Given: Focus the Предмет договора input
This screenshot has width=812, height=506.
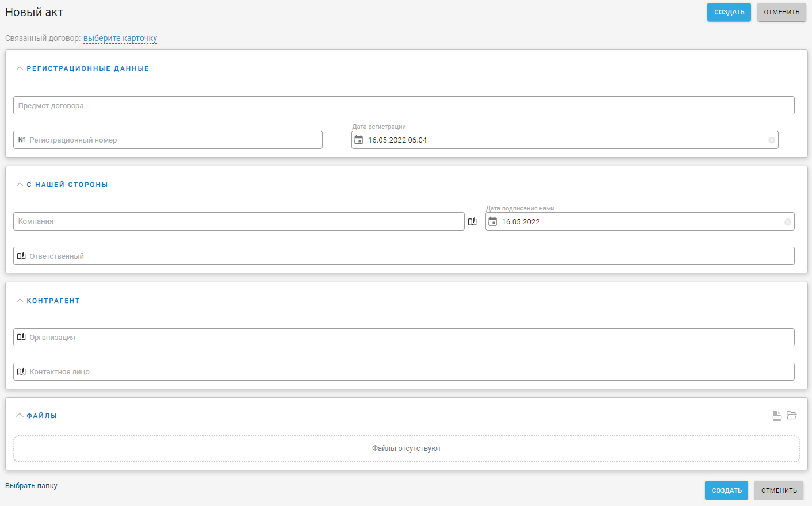Looking at the screenshot, I should click(x=404, y=105).
